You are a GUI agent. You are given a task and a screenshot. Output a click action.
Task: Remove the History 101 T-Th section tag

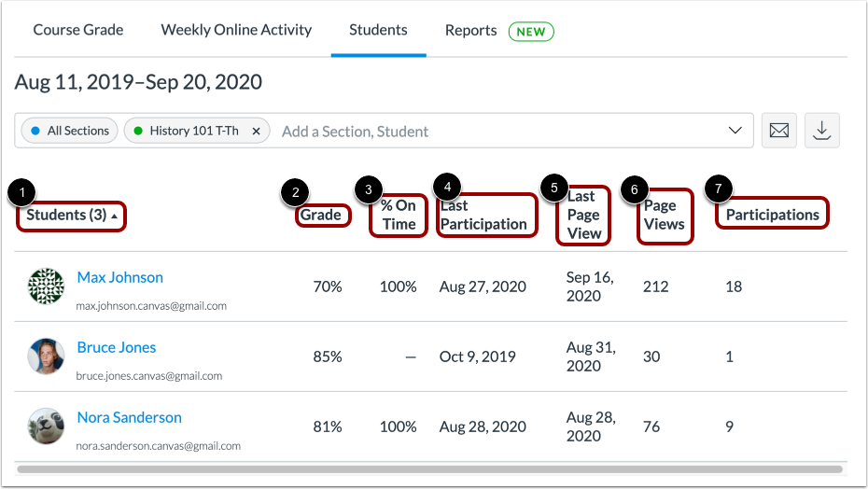[257, 132]
